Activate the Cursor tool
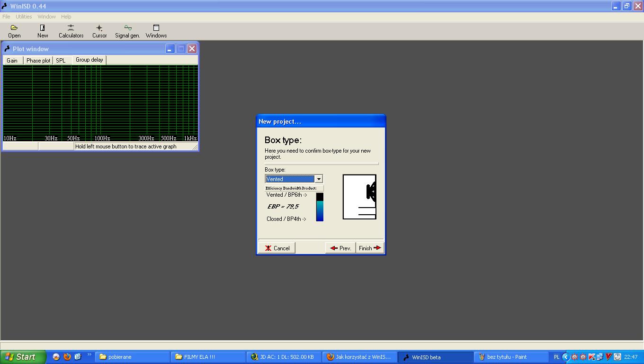The width and height of the screenshot is (644, 364). (x=99, y=31)
